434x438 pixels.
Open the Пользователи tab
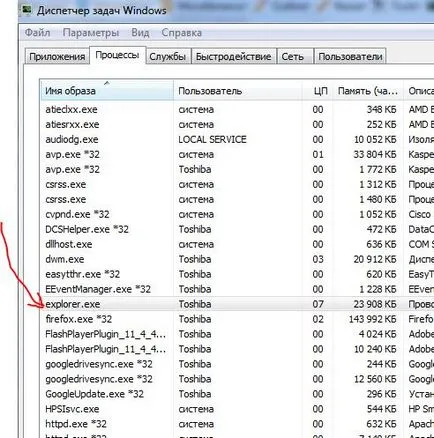point(350,57)
